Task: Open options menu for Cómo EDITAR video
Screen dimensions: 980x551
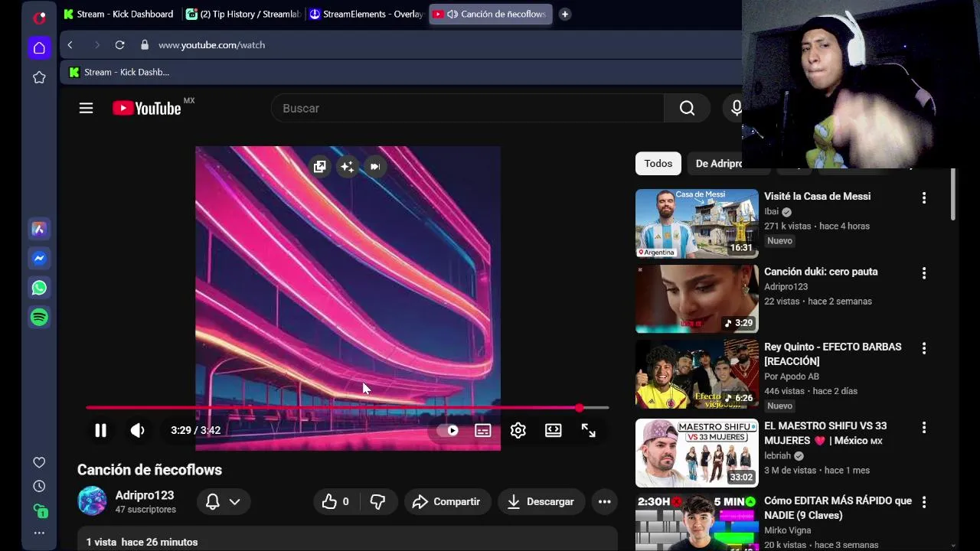Action: [924, 502]
